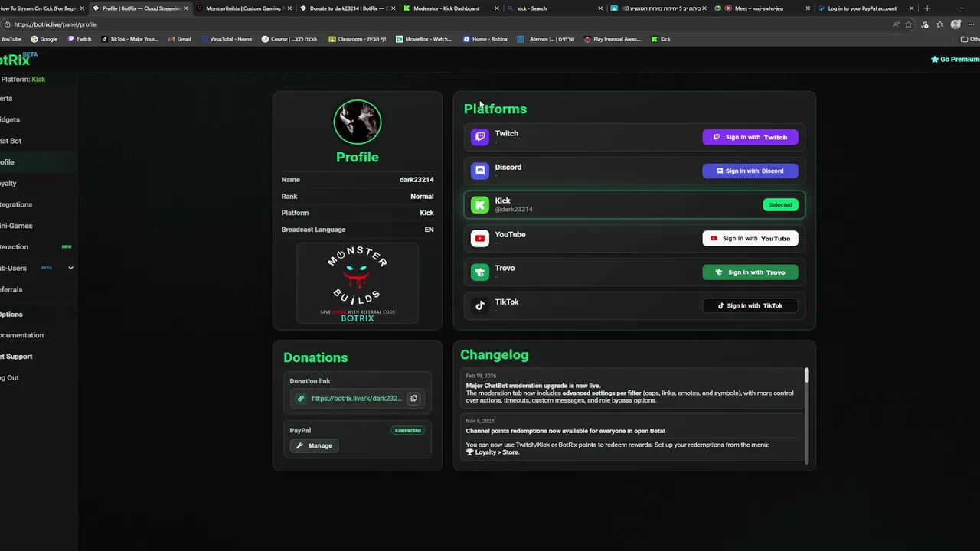Image resolution: width=980 pixels, height=551 pixels.
Task: Click Sign in with Discord button
Action: click(x=750, y=171)
